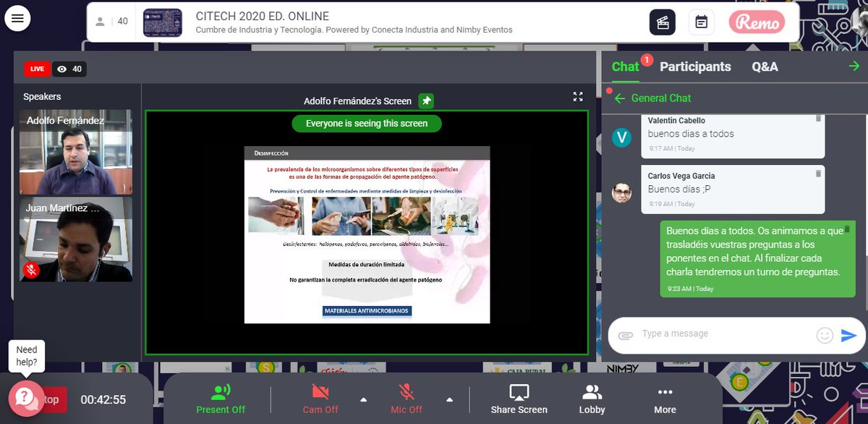Open the Q&A tab

point(765,66)
